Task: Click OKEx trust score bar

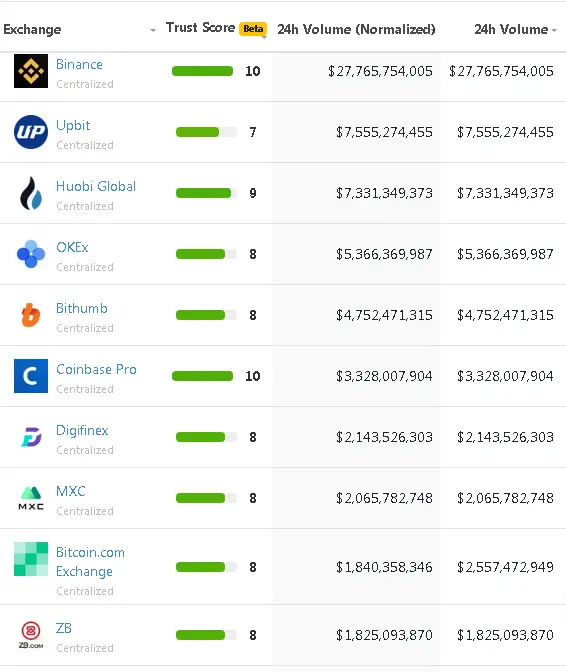Action: point(207,254)
